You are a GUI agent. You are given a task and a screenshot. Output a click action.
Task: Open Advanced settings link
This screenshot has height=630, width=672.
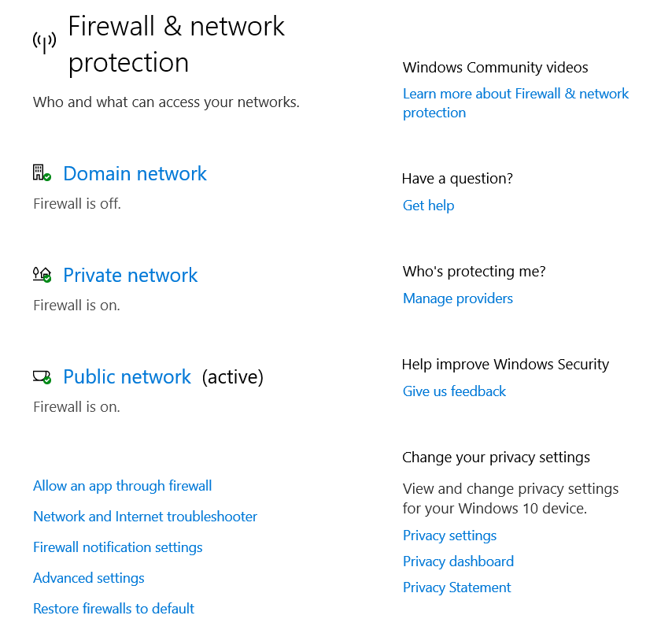click(89, 579)
